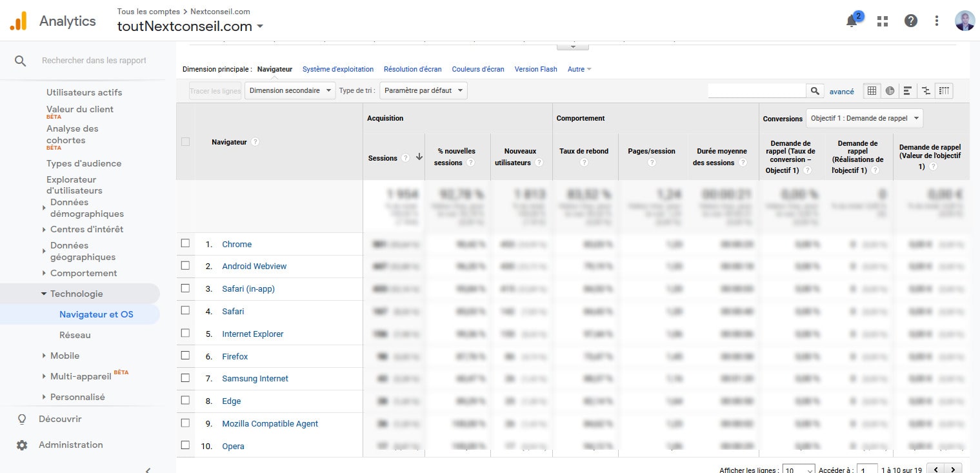This screenshot has width=980, height=473.
Task: Open the Chrome browser link
Action: (237, 244)
